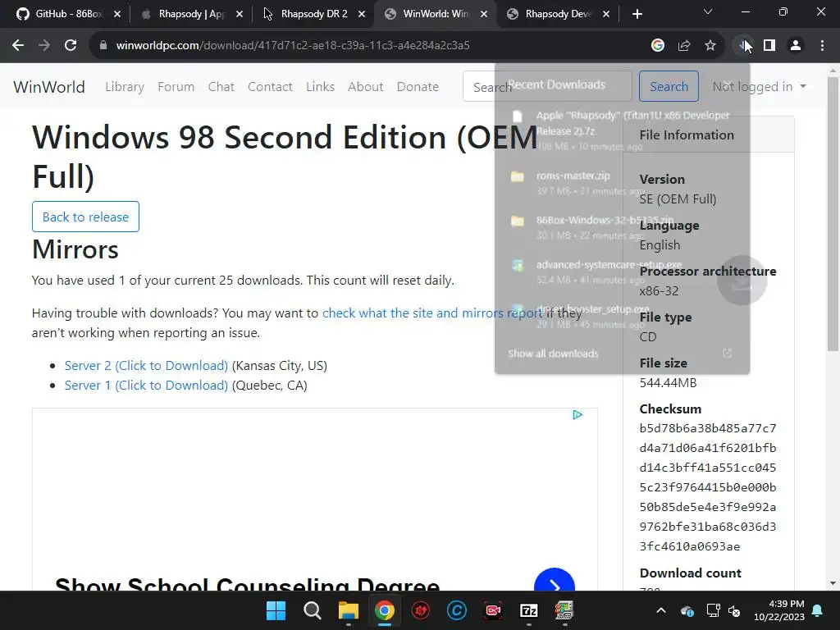Open the Links page
This screenshot has width=840, height=630.
(x=321, y=86)
